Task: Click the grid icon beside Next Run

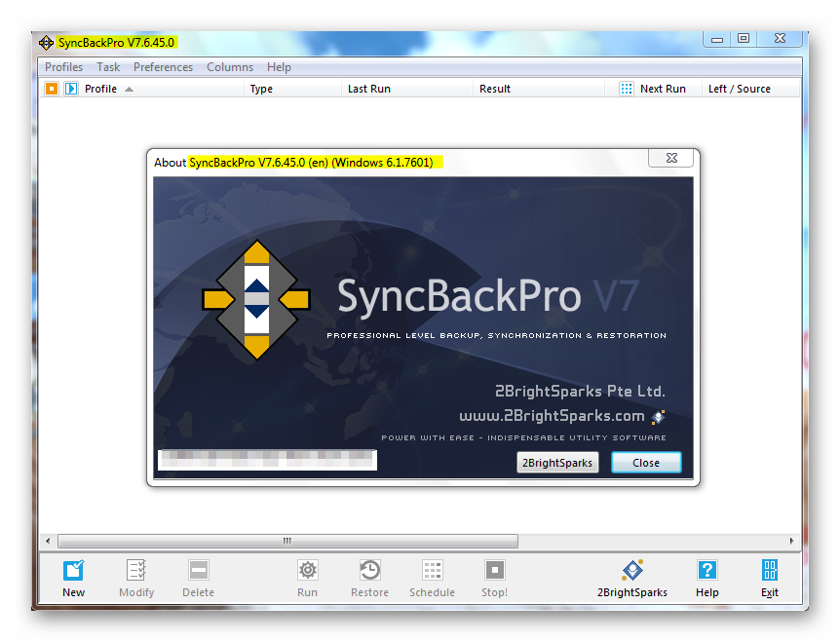Action: pyautogui.click(x=626, y=89)
